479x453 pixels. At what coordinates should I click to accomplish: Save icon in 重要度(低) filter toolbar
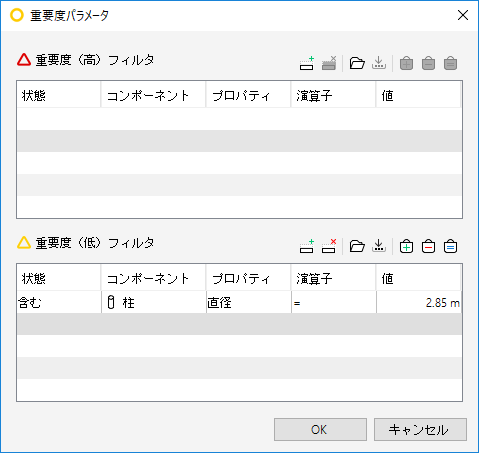379,246
